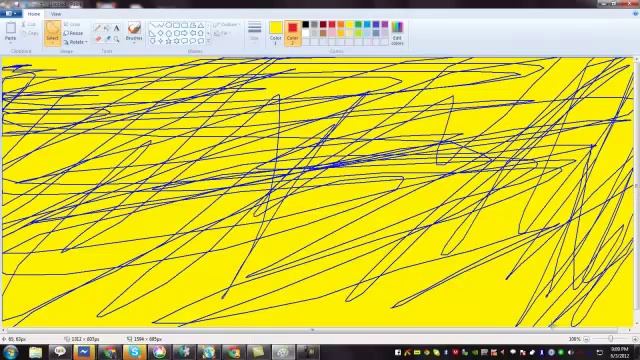Click the Copy button

pyautogui.click(x=30, y=33)
